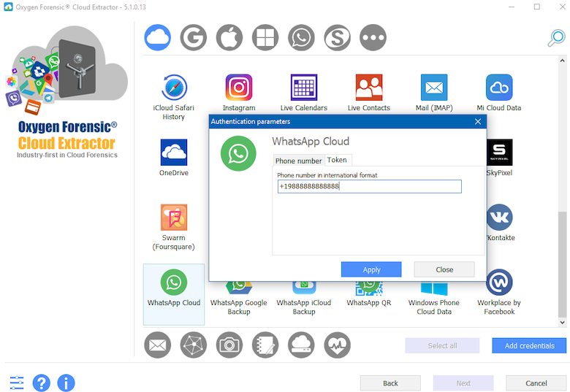Viewport: 570px width, 392px height.
Task: Cancel the extraction wizard
Action: click(x=536, y=383)
